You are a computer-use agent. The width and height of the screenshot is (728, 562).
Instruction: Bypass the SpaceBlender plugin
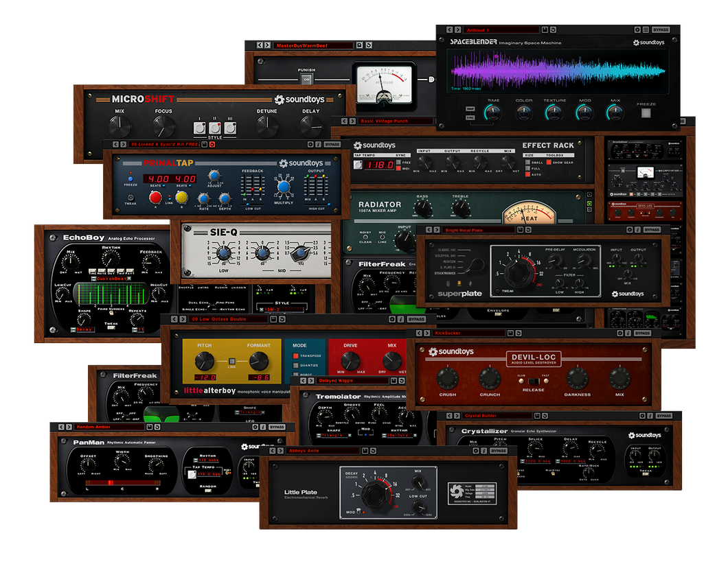pos(660,30)
